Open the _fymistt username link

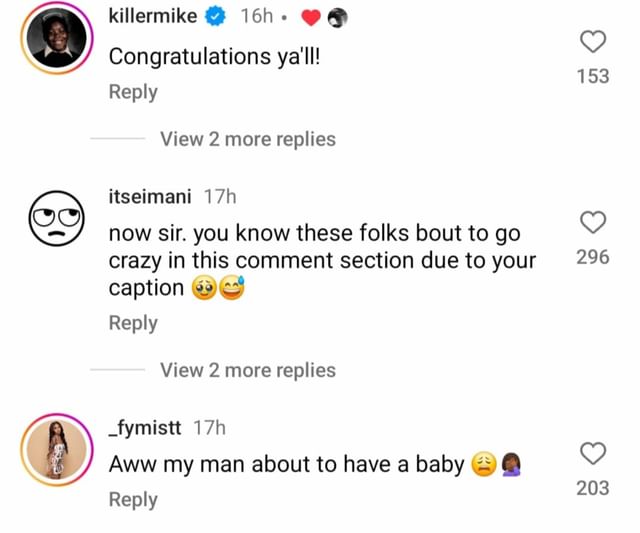pos(145,427)
